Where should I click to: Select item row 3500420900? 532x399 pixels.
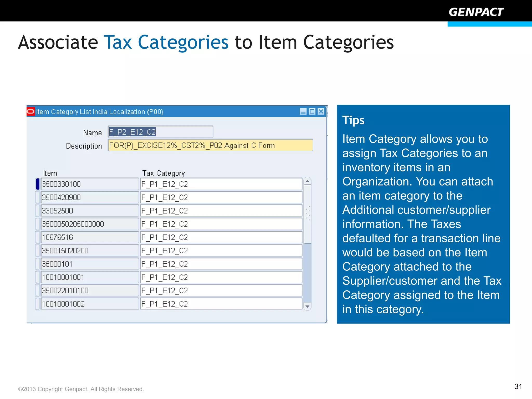click(90, 197)
